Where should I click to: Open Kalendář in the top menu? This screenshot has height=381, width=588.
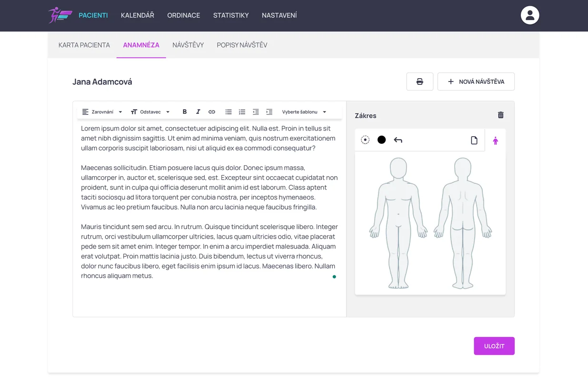point(138,15)
